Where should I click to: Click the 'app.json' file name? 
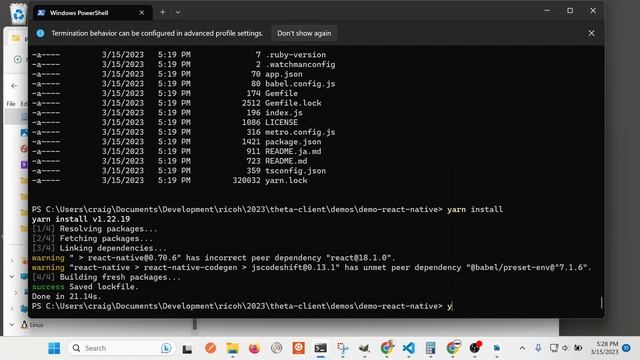(x=284, y=74)
